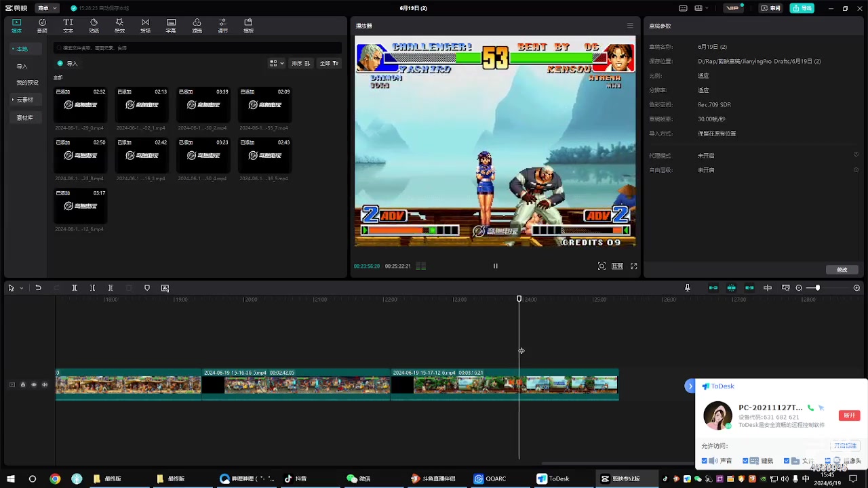Mute the main video track
The height and width of the screenshot is (488, 868).
pyautogui.click(x=45, y=385)
